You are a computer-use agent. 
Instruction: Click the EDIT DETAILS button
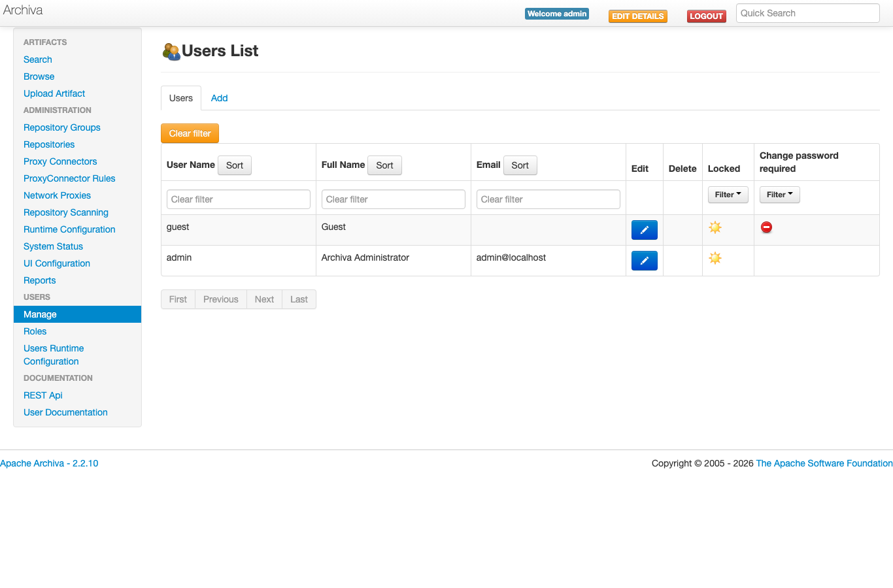point(638,16)
